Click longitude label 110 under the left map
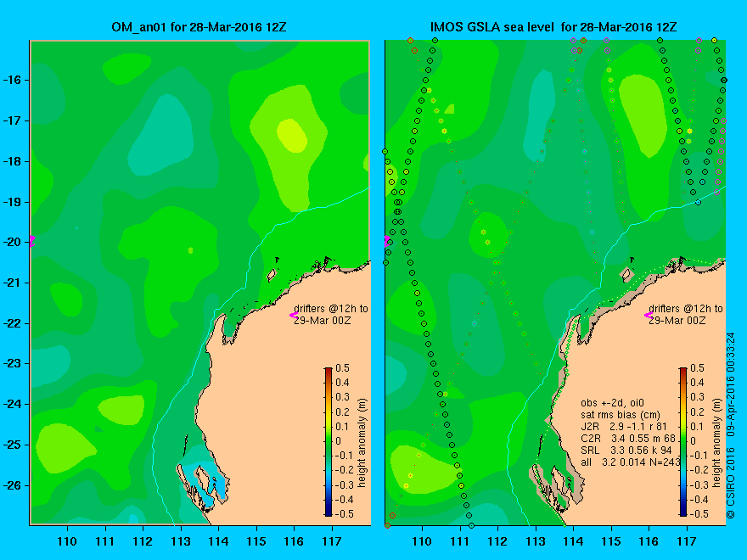The width and height of the screenshot is (747, 560). click(67, 541)
